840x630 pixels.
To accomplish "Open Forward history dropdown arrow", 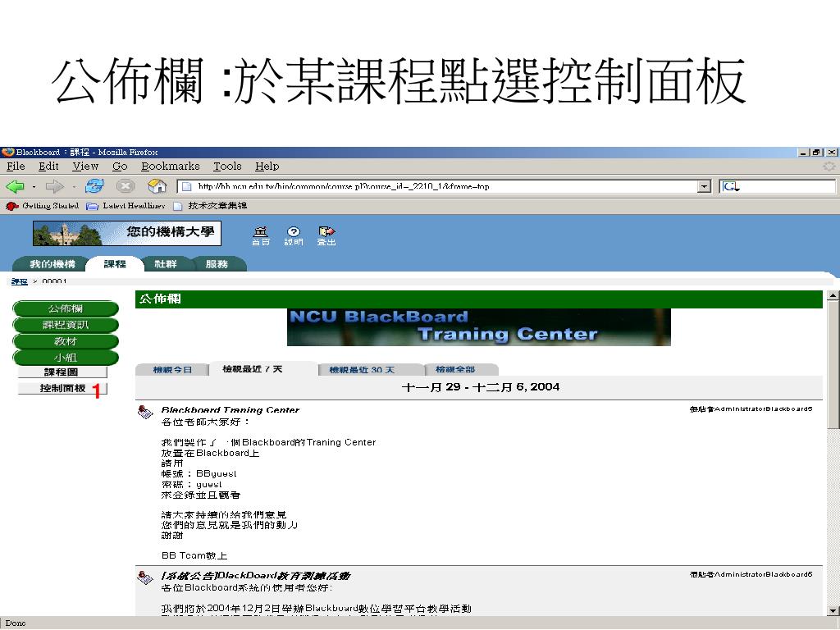I will point(73,187).
